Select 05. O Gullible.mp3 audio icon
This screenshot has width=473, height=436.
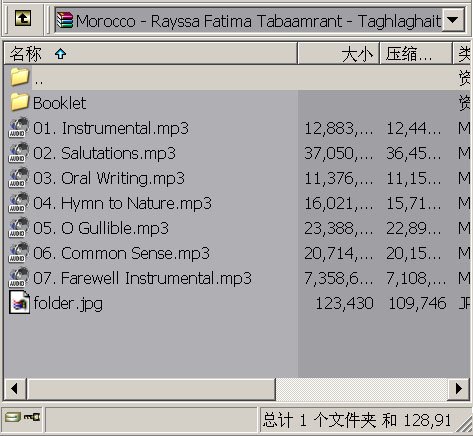click(x=19, y=227)
